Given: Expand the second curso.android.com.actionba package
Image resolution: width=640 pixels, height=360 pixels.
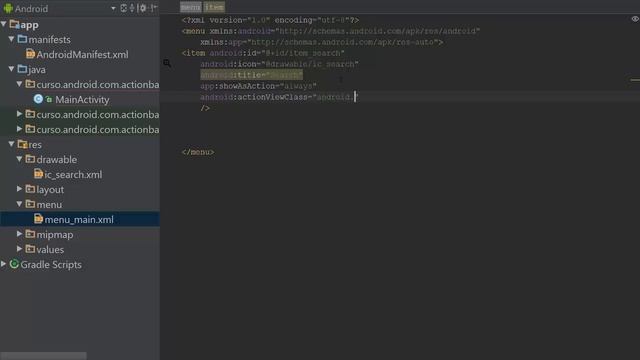Looking at the screenshot, I should (x=19, y=114).
